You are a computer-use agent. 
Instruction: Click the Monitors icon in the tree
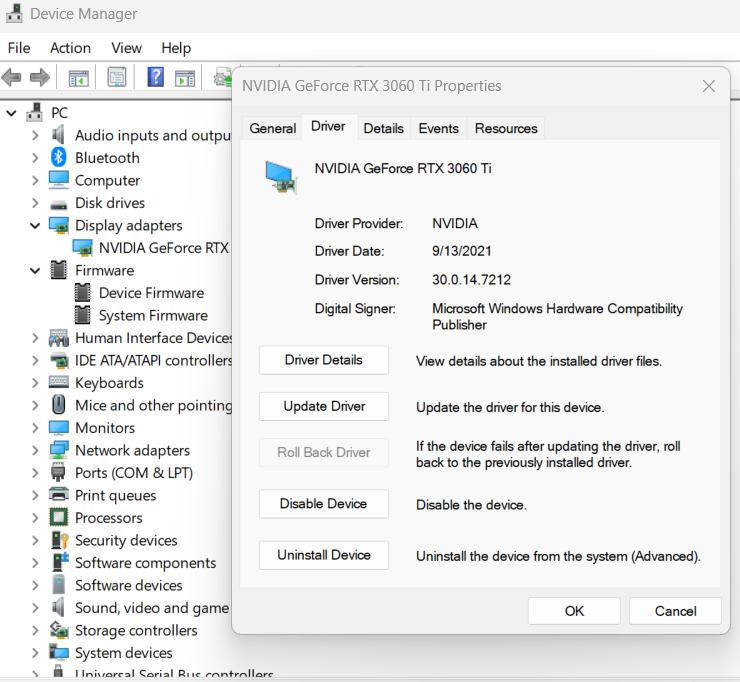[59, 427]
